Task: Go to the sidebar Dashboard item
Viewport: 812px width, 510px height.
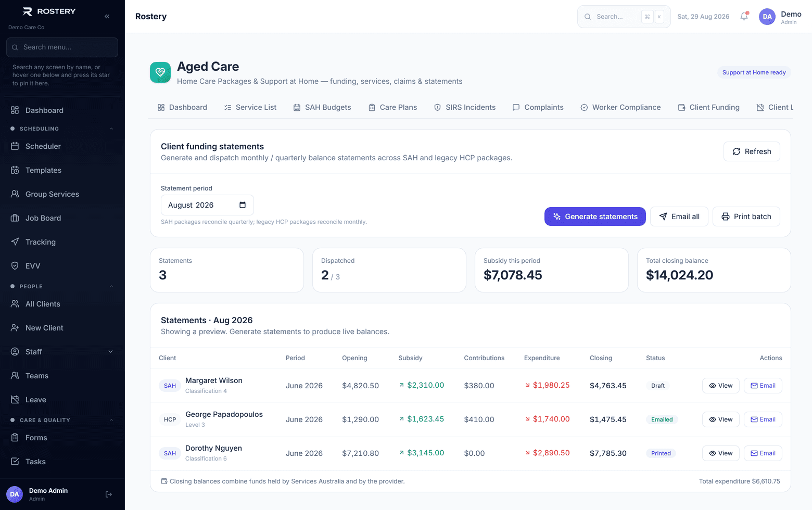Action: pos(62,110)
